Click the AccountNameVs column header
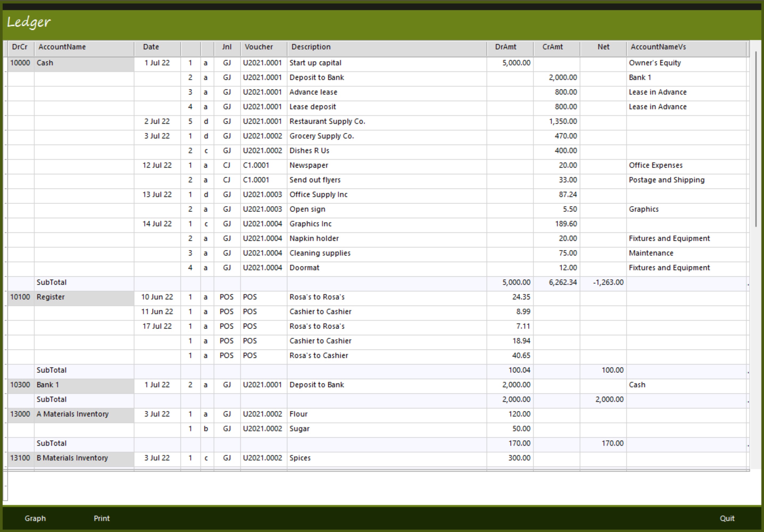The image size is (764, 532). tap(658, 47)
